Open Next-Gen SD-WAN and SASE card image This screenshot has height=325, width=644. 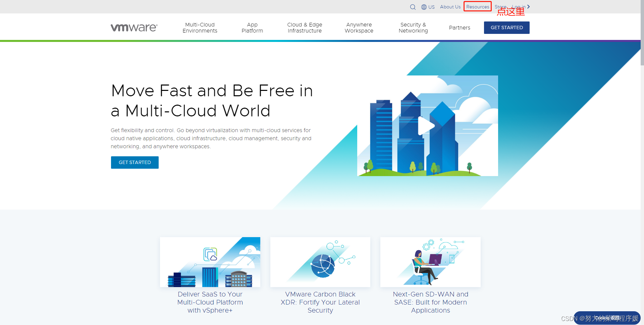click(x=430, y=262)
